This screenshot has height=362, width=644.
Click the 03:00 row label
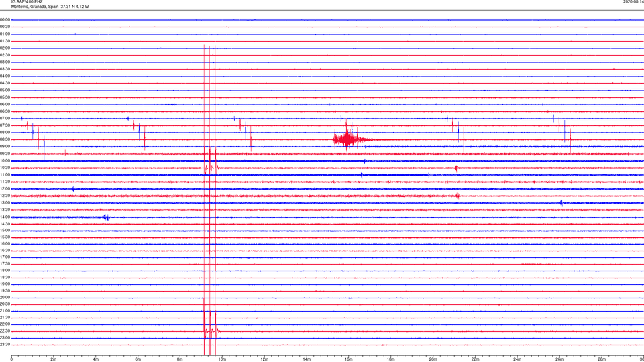[5, 62]
